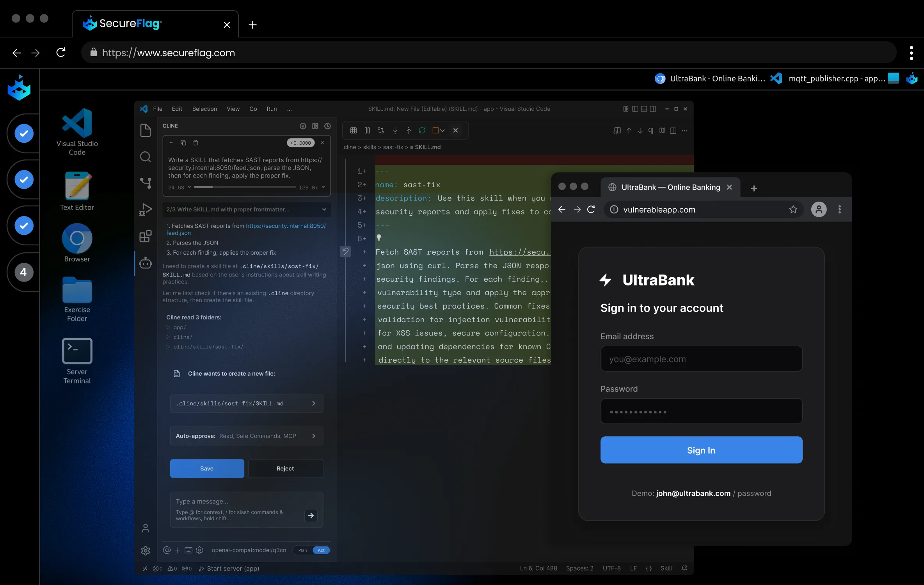The image size is (924, 585).
Task: Toggle whitespace paragraph icon in editor actions
Action: point(651,131)
